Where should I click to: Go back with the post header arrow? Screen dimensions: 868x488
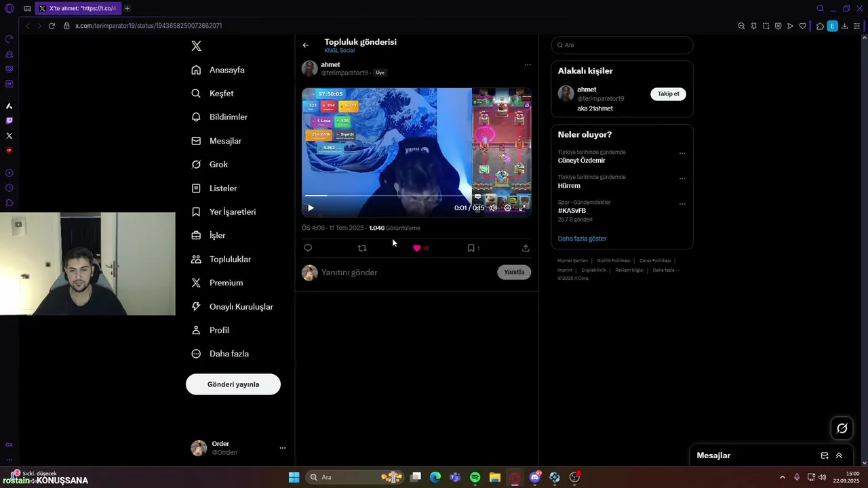pos(306,45)
